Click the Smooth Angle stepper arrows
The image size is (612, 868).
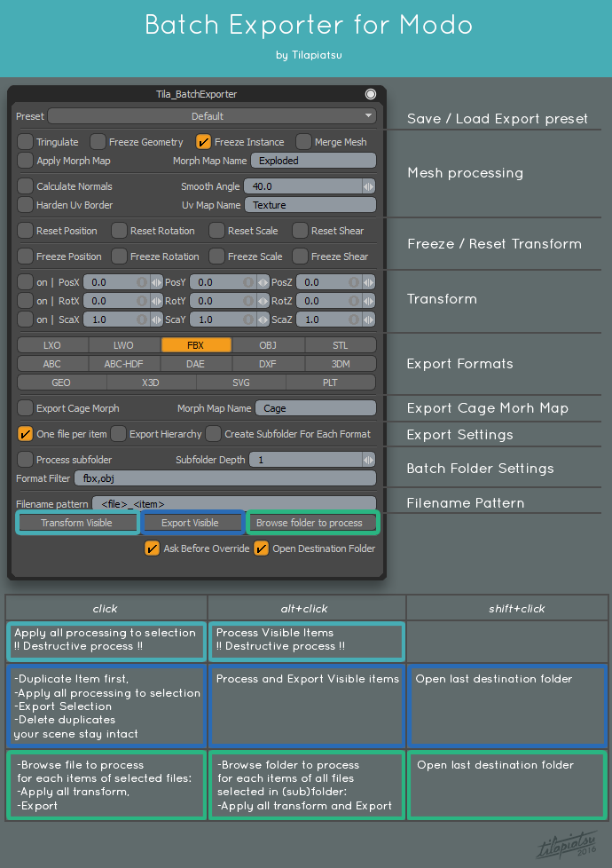point(368,186)
